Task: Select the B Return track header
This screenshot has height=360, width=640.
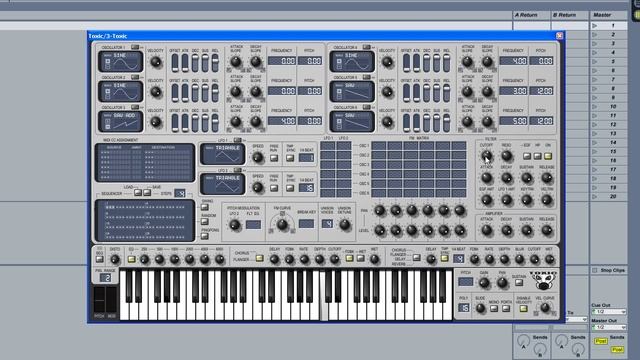Action: (569, 15)
